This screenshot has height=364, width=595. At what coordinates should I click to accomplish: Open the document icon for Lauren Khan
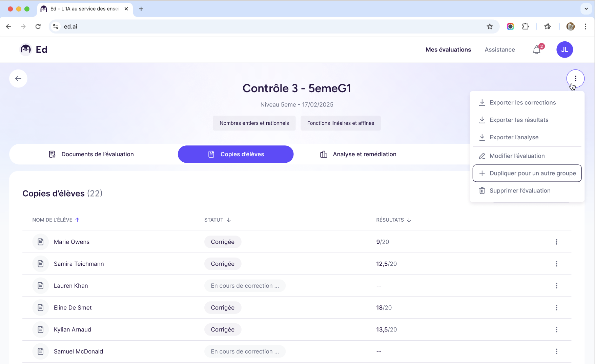pyautogui.click(x=41, y=286)
